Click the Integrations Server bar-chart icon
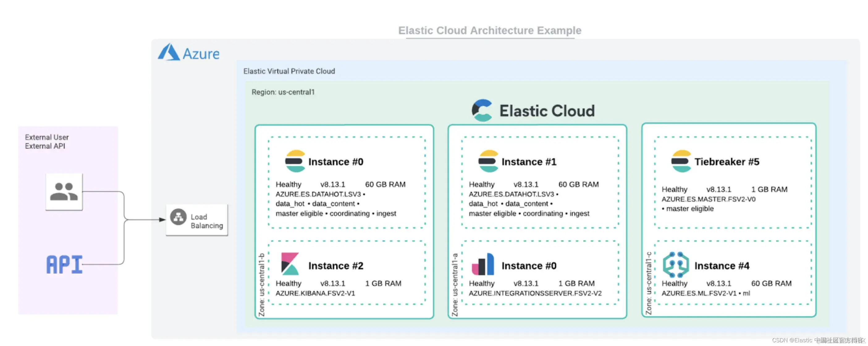This screenshot has height=346, width=868. point(483,264)
